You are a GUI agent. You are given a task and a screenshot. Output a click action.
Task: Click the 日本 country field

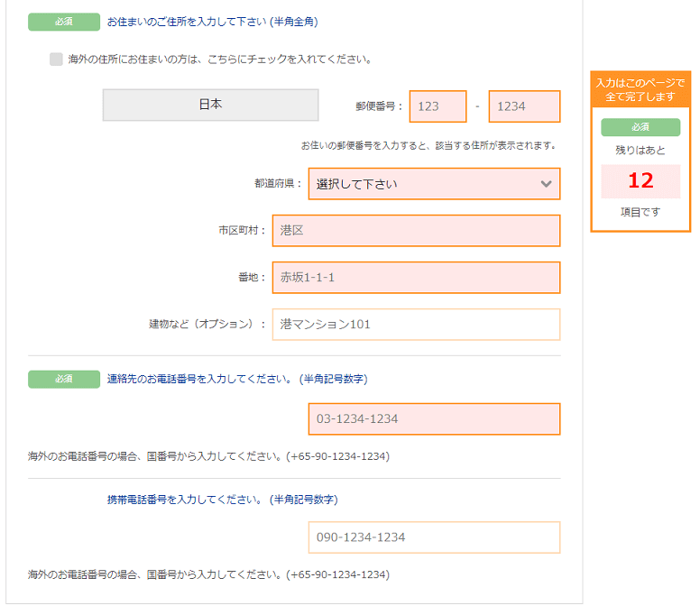coord(210,105)
